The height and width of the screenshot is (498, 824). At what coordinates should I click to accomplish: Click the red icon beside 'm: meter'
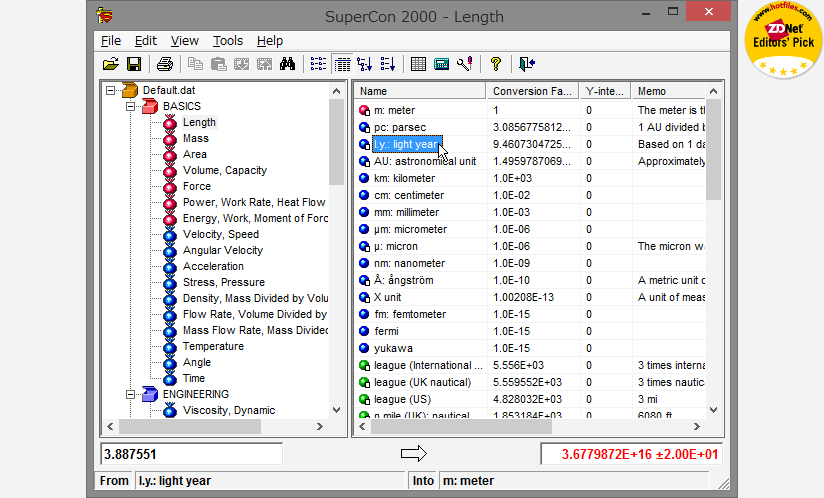364,110
